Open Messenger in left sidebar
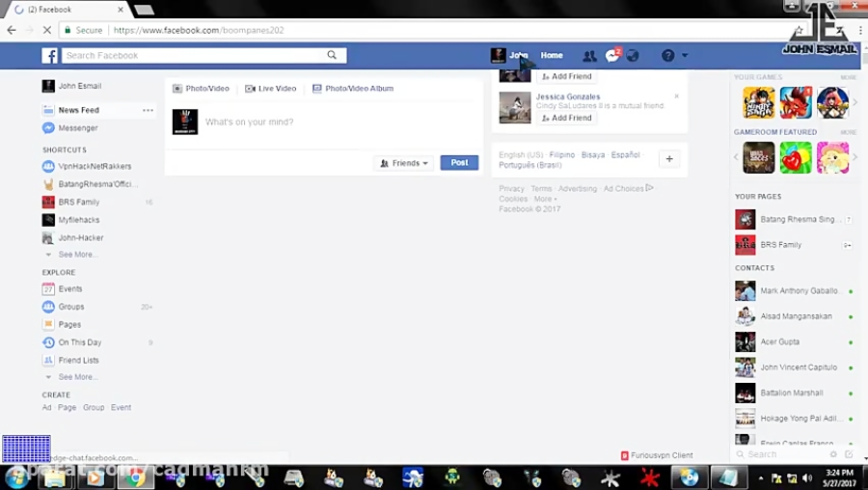This screenshot has height=490, width=868. pyautogui.click(x=78, y=128)
